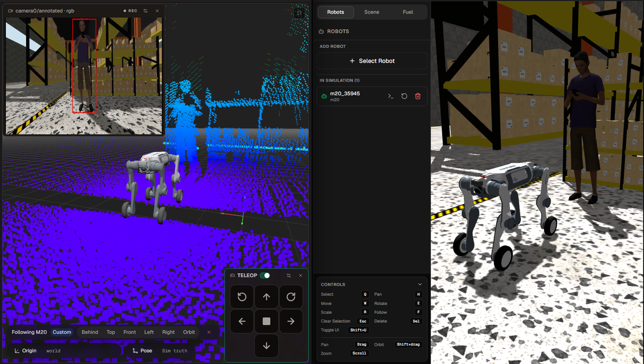This screenshot has width=644, height=364.
Task: Click the Shift+U key badge for Toggle UI
Action: pos(359,330)
